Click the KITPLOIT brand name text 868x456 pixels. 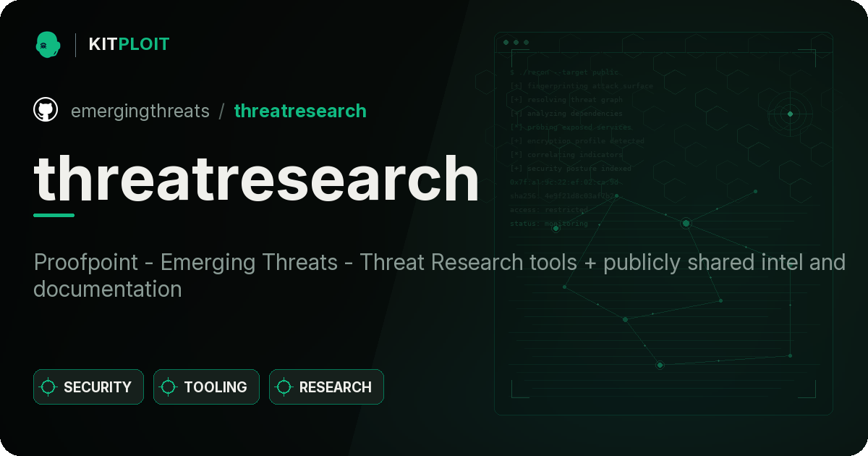[x=129, y=44]
